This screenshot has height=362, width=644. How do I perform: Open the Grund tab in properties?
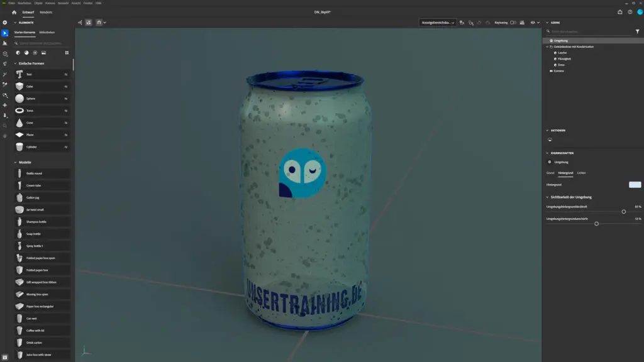point(550,173)
